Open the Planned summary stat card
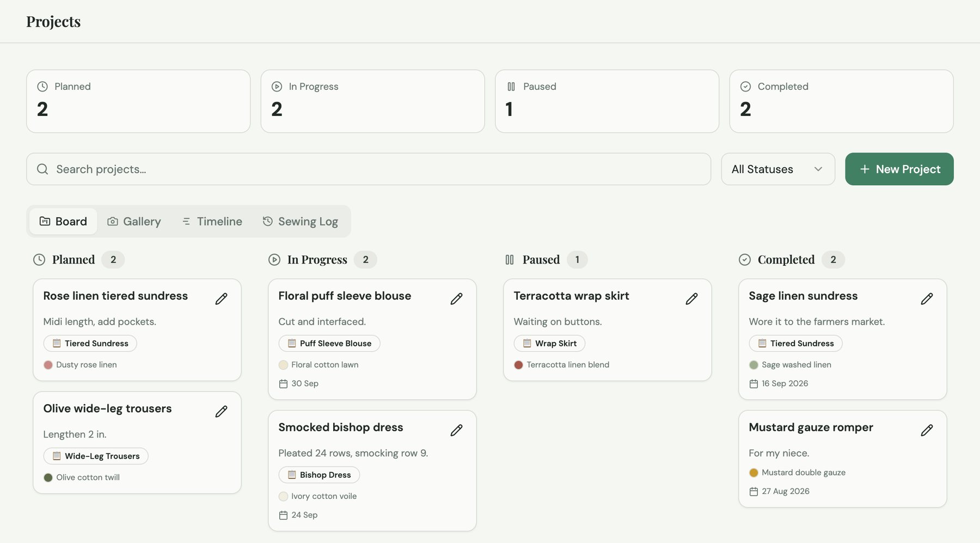Image resolution: width=980 pixels, height=543 pixels. click(x=138, y=101)
